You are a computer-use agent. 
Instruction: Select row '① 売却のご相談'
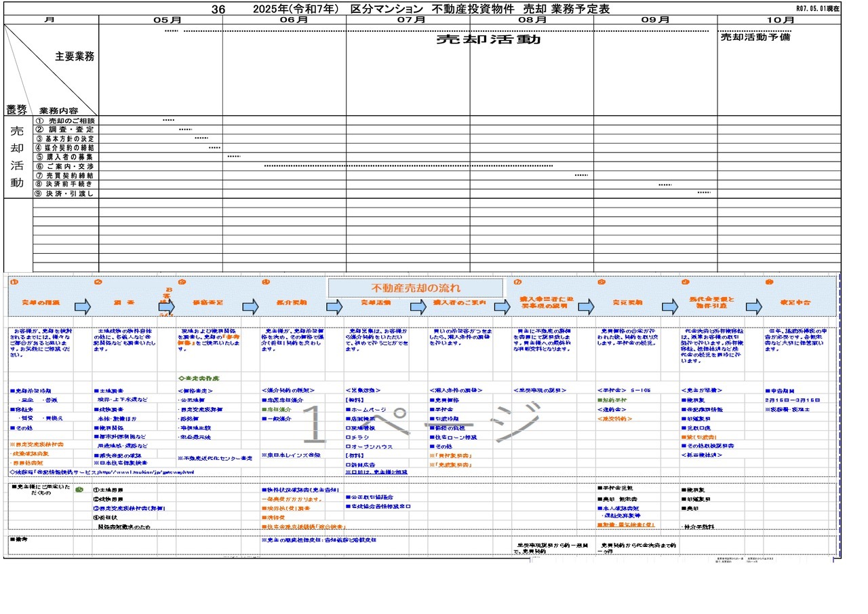[66, 120]
